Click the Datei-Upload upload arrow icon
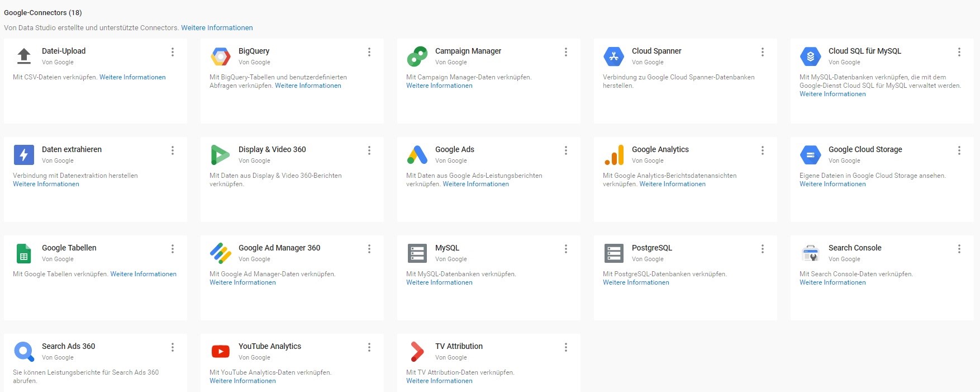Image resolution: width=980 pixels, height=392 pixels. [23, 56]
